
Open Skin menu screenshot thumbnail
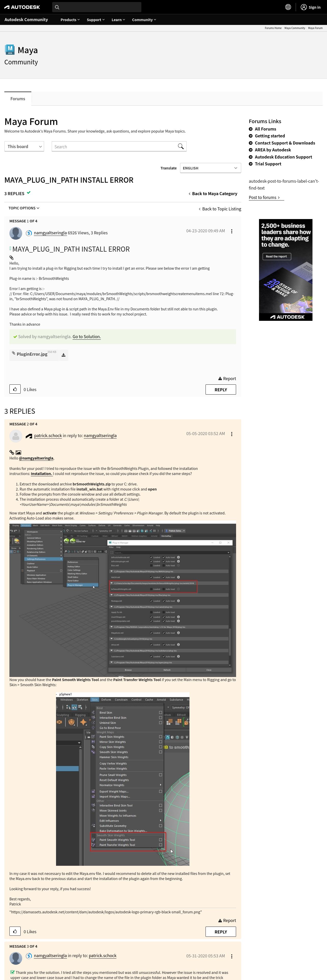[122, 779]
